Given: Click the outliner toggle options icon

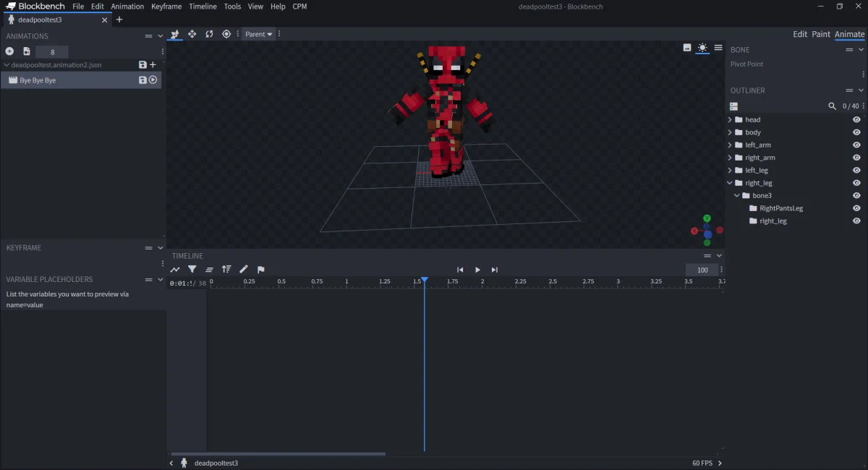Looking at the screenshot, I should click(733, 106).
